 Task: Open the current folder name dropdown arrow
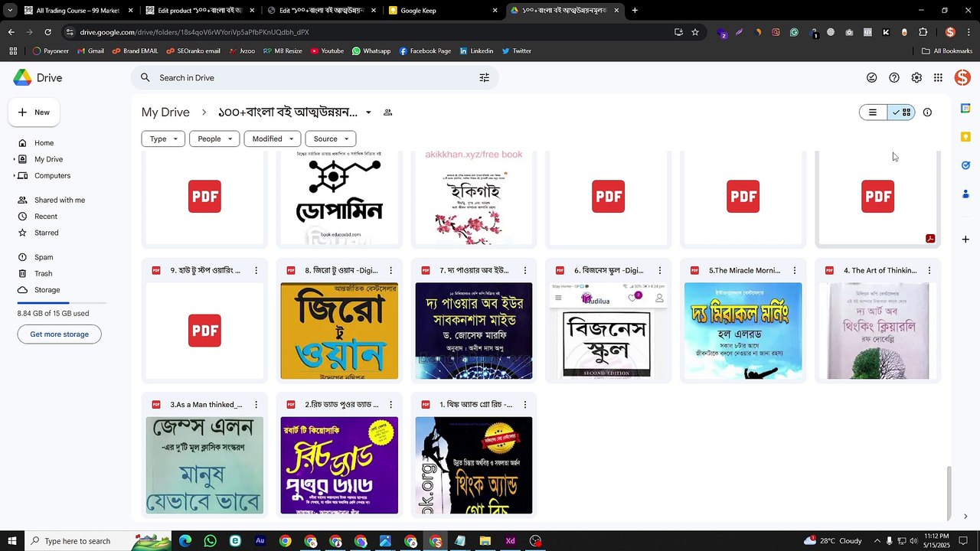[368, 112]
